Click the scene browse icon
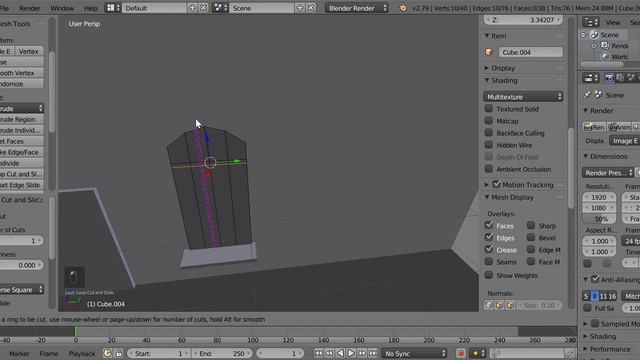Screen dimensions: 640x360 pos(220,8)
